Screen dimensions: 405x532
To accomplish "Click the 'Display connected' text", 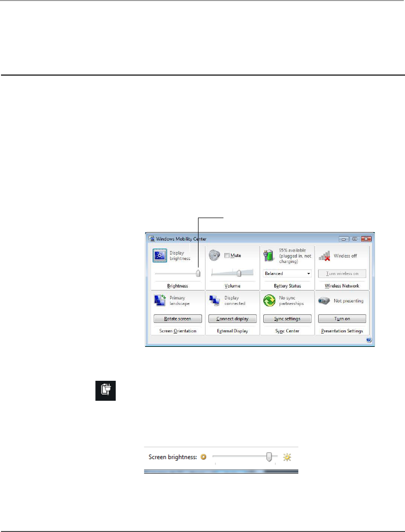I will 235,300.
